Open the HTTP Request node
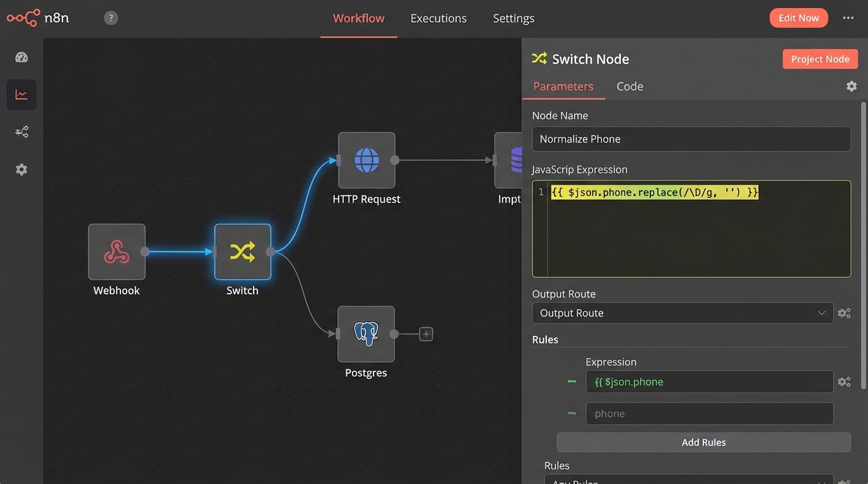Image resolution: width=868 pixels, height=484 pixels. click(367, 160)
